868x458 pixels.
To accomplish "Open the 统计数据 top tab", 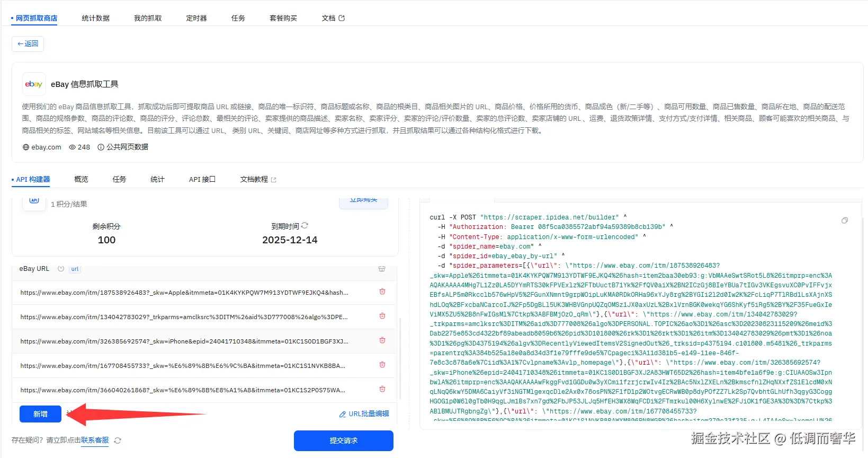I will [96, 18].
